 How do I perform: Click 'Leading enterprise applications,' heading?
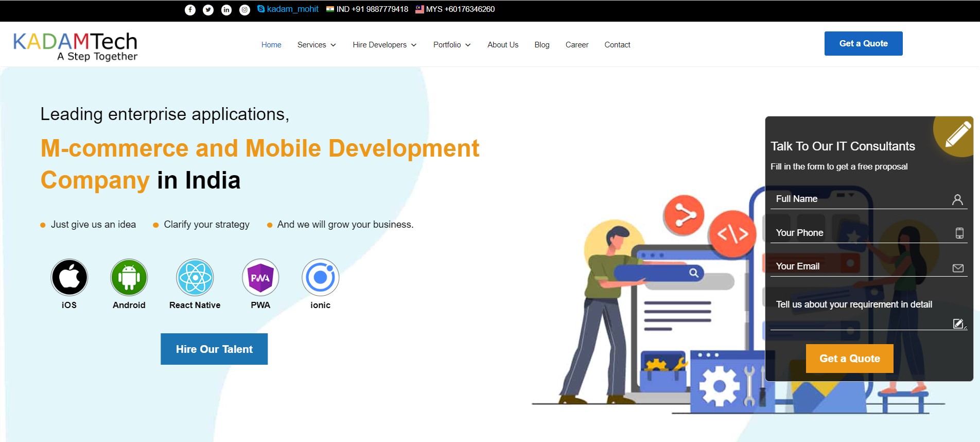pyautogui.click(x=165, y=114)
